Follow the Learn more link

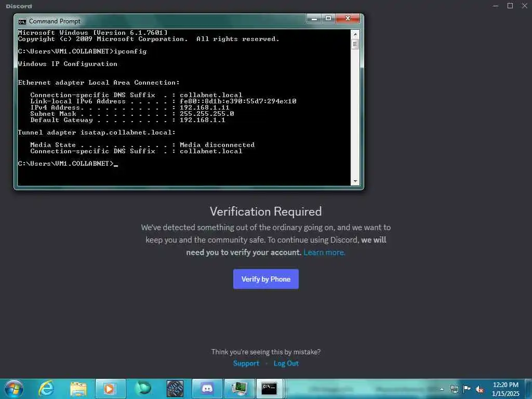pyautogui.click(x=324, y=252)
